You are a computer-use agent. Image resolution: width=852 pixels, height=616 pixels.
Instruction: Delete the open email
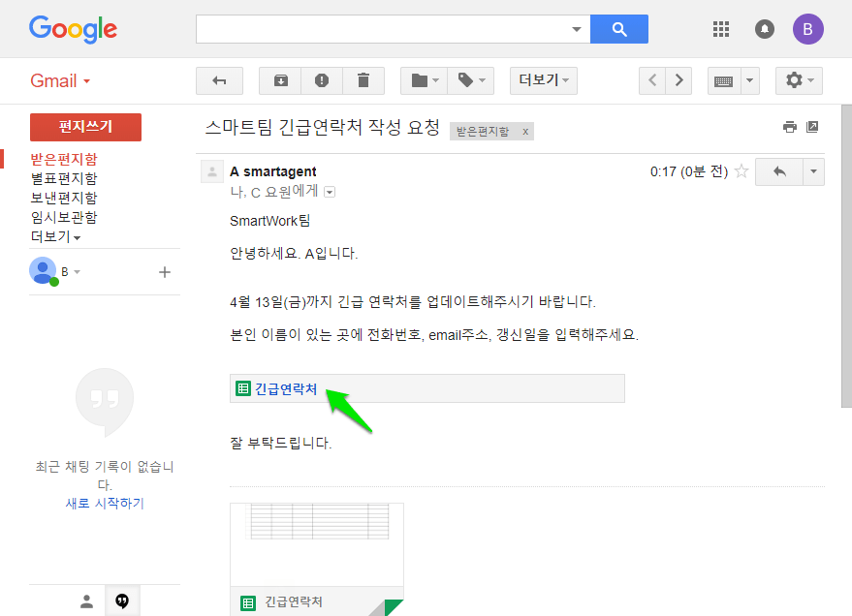(x=363, y=80)
